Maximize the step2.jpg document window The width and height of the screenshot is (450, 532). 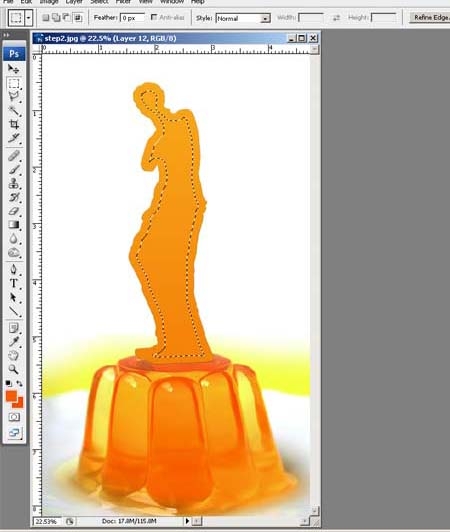[x=301, y=38]
